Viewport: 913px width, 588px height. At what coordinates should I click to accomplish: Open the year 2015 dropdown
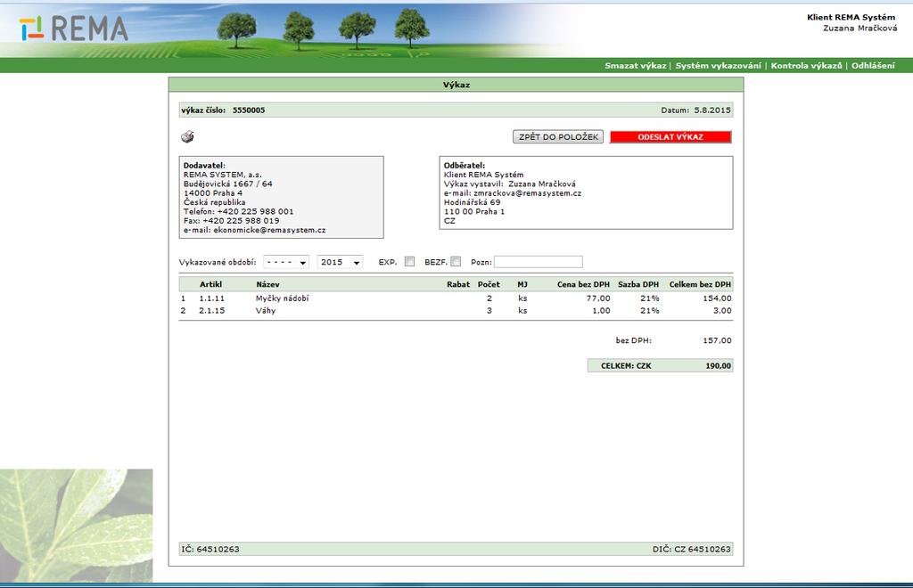click(x=340, y=262)
